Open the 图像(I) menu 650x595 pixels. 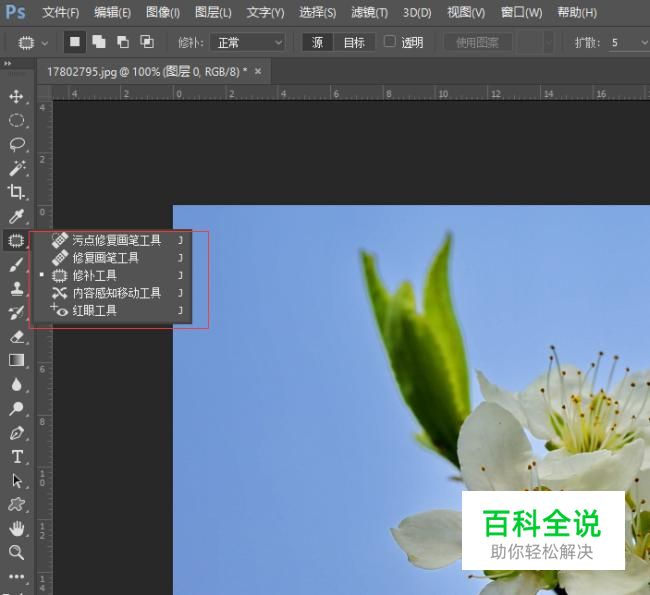[x=163, y=12]
